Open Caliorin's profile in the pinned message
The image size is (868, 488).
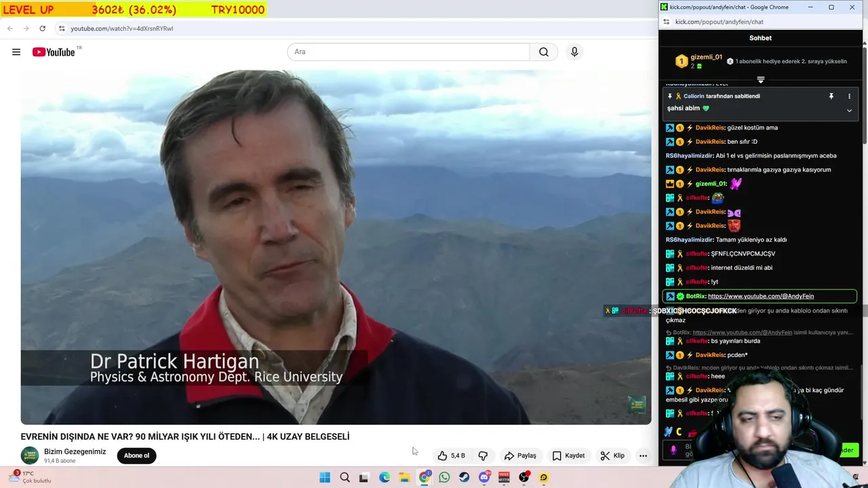[694, 96]
